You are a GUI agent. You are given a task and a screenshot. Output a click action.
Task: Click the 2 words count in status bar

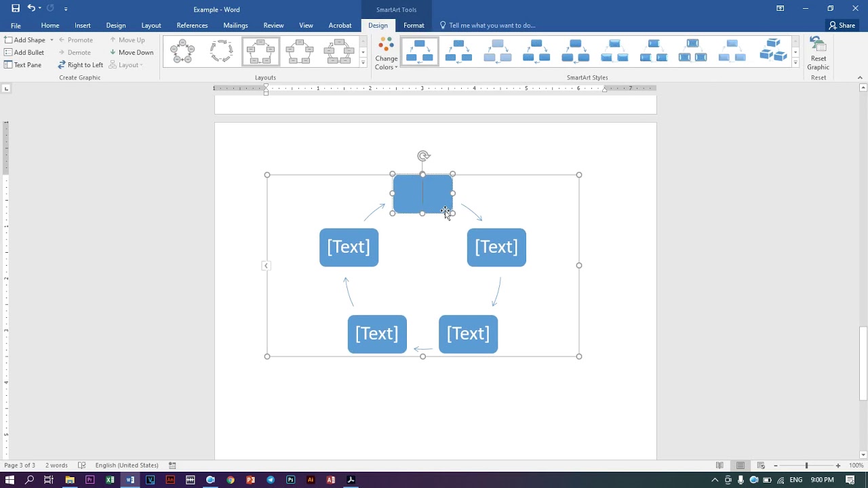pos(56,466)
